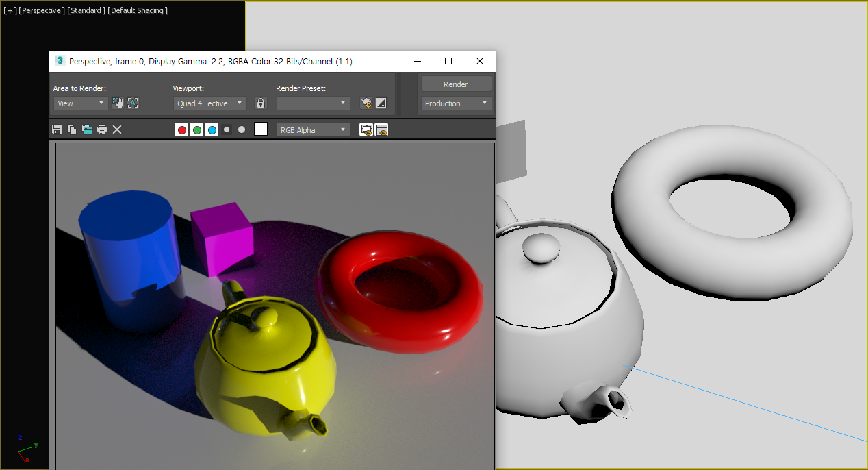Toggle the Green channel display
This screenshot has height=470, width=868.
click(x=197, y=129)
